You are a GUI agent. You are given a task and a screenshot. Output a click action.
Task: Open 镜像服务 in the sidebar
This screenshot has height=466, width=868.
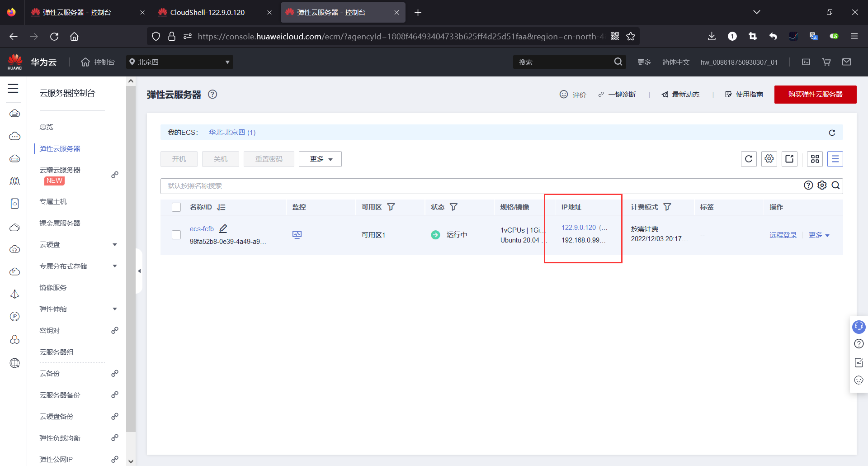[53, 288]
